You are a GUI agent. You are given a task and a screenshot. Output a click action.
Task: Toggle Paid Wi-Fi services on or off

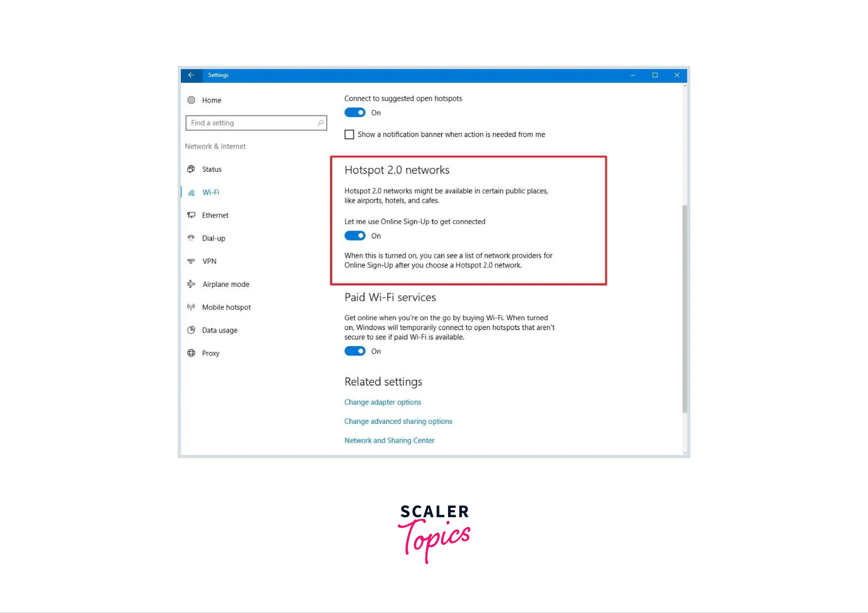click(355, 351)
